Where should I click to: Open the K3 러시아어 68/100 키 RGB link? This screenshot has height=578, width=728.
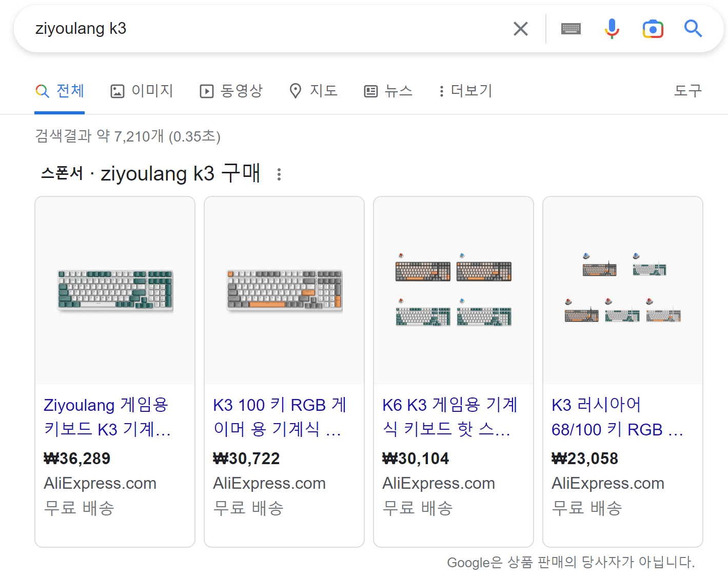coord(618,417)
